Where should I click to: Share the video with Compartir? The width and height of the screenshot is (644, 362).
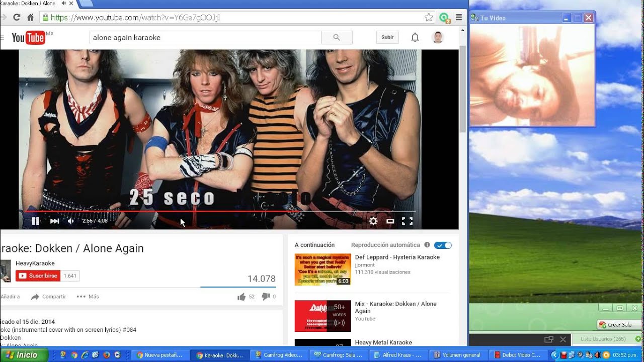point(48,297)
